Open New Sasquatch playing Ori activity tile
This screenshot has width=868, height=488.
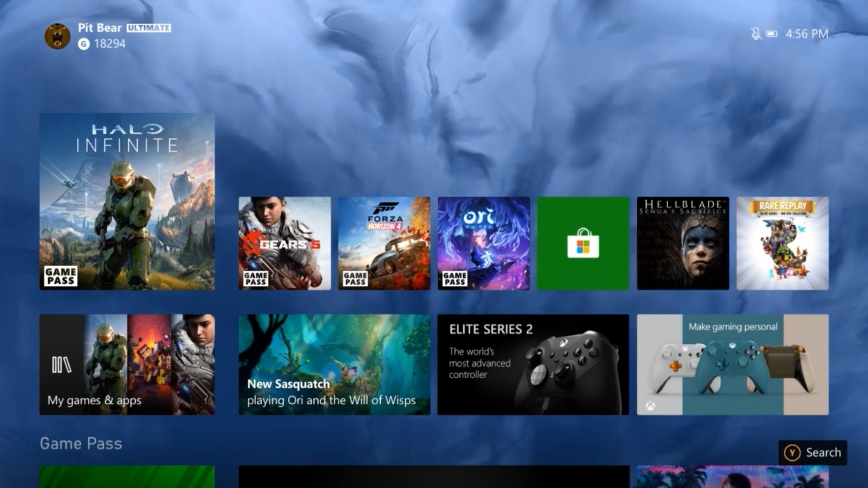click(x=335, y=365)
